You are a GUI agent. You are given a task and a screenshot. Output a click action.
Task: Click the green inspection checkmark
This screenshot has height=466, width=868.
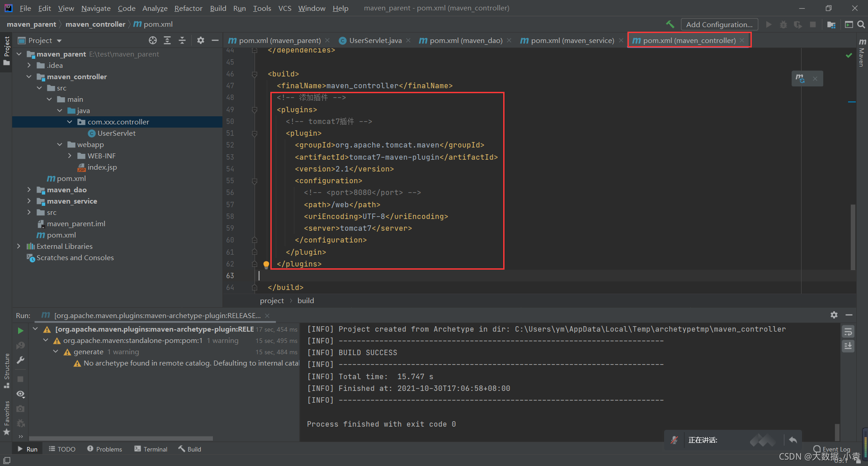pyautogui.click(x=849, y=55)
